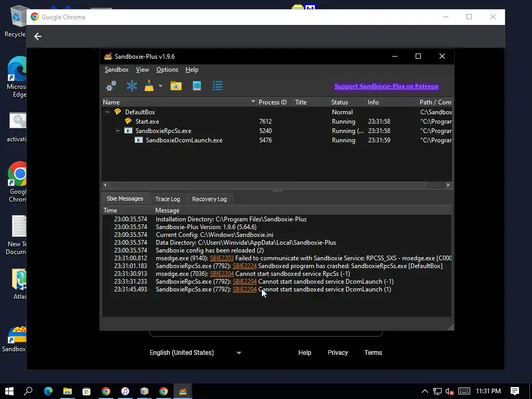
Task: Click the 'Current Config: C:\Windows\Sandboxie.ini' message
Action: click(x=215, y=235)
